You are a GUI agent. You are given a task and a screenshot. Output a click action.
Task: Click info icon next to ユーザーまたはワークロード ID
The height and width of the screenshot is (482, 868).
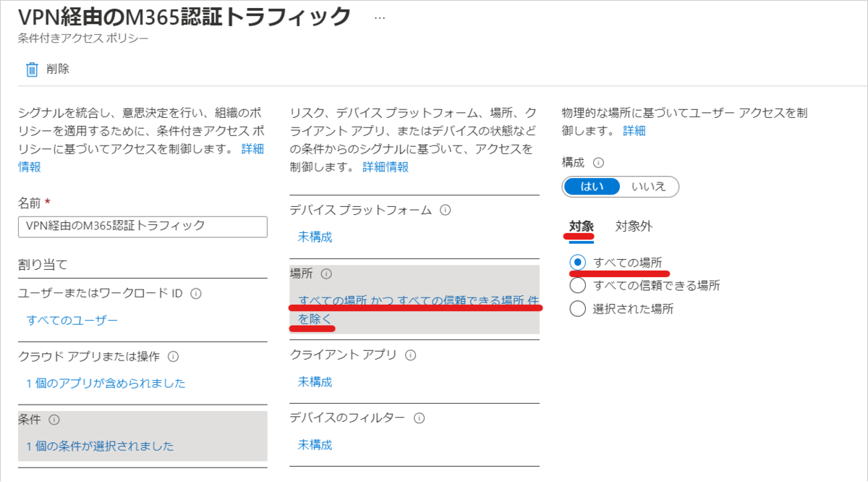196,294
